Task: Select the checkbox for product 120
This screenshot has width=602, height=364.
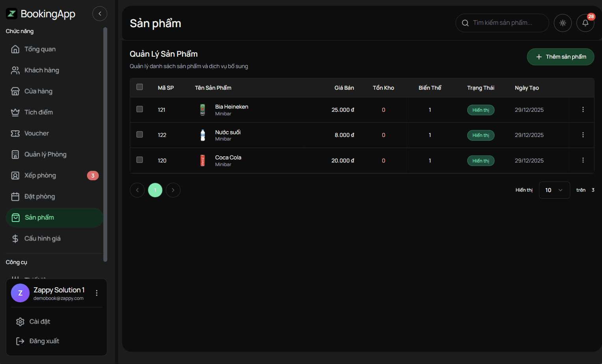Action: 139,160
